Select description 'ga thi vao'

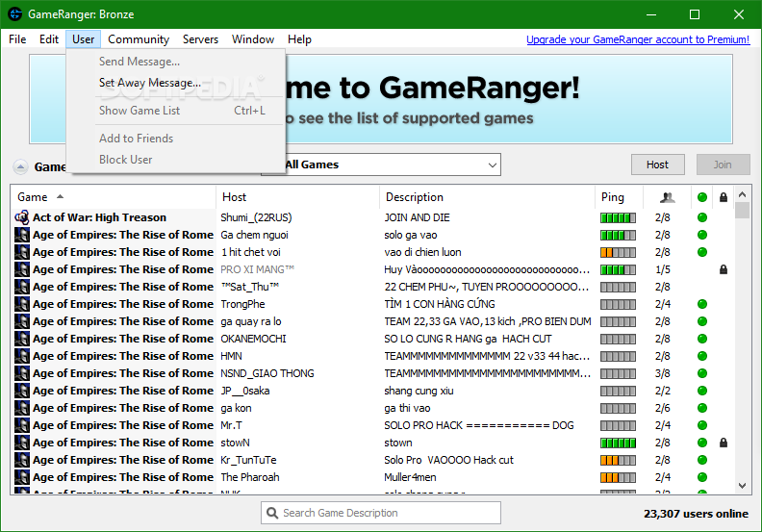pos(407,408)
